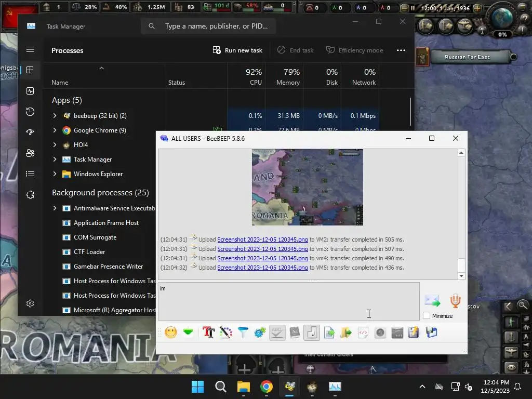The width and height of the screenshot is (532, 399).
Task: Expand Google Chrome process group
Action: coord(55,130)
